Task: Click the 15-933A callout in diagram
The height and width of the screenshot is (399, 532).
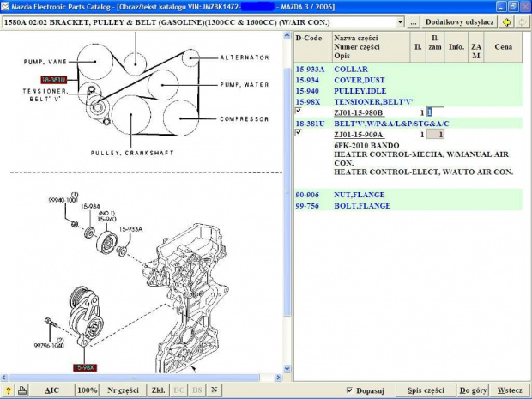Action: (130, 229)
